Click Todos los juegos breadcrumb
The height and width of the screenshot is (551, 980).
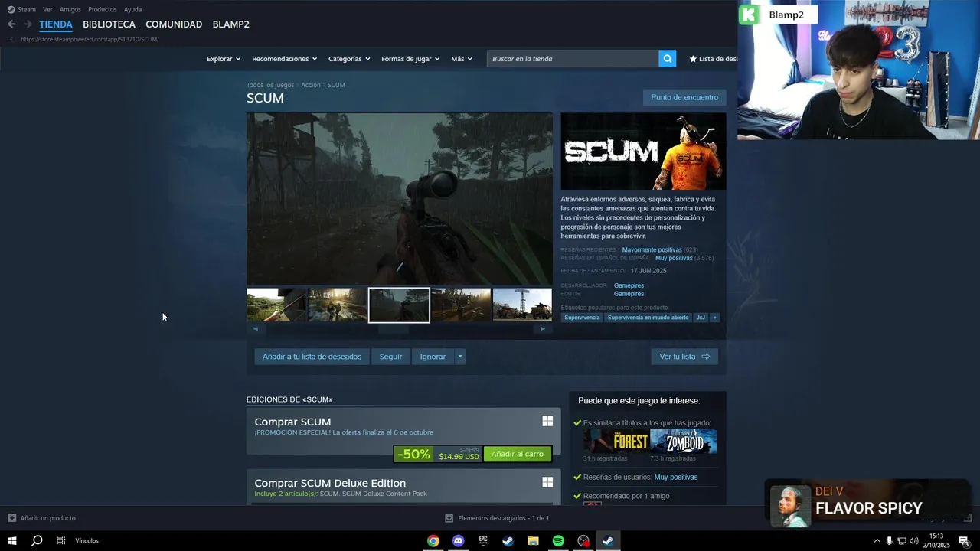tap(270, 85)
